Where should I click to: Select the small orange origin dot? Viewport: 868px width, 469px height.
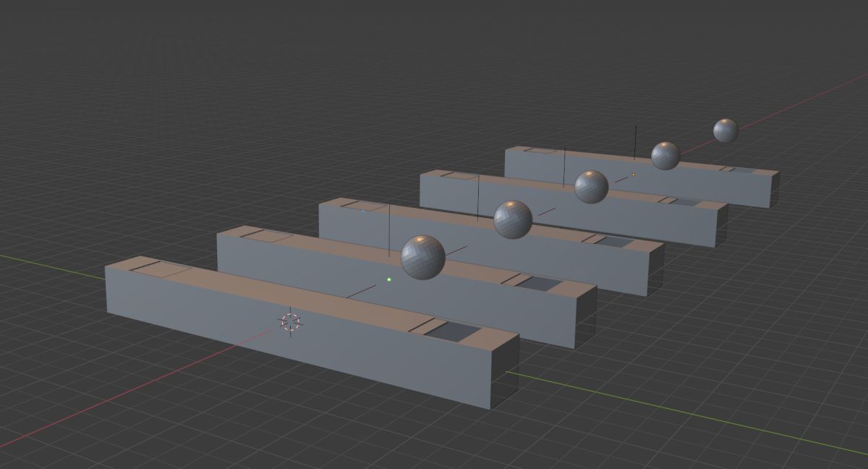(x=633, y=174)
